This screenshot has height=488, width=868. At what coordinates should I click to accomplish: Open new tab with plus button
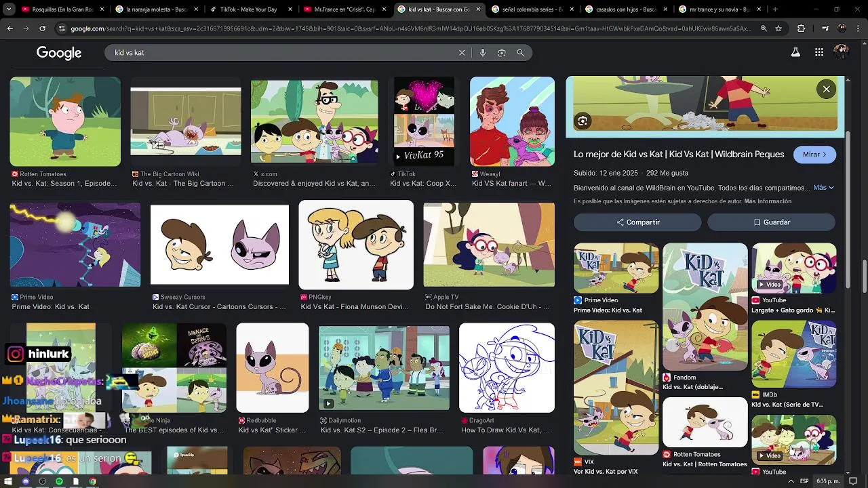(x=775, y=9)
